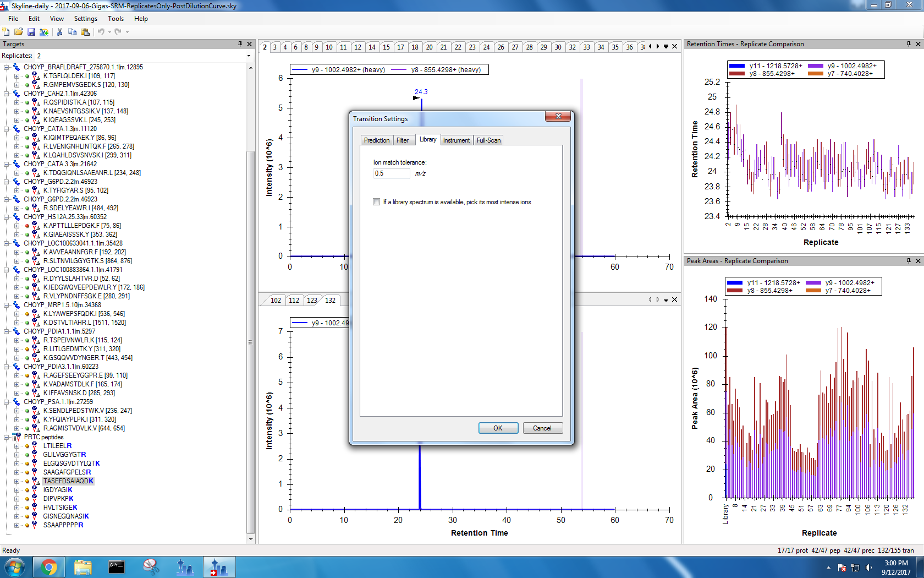Open the upper graph tab list dropdown

tap(666, 47)
